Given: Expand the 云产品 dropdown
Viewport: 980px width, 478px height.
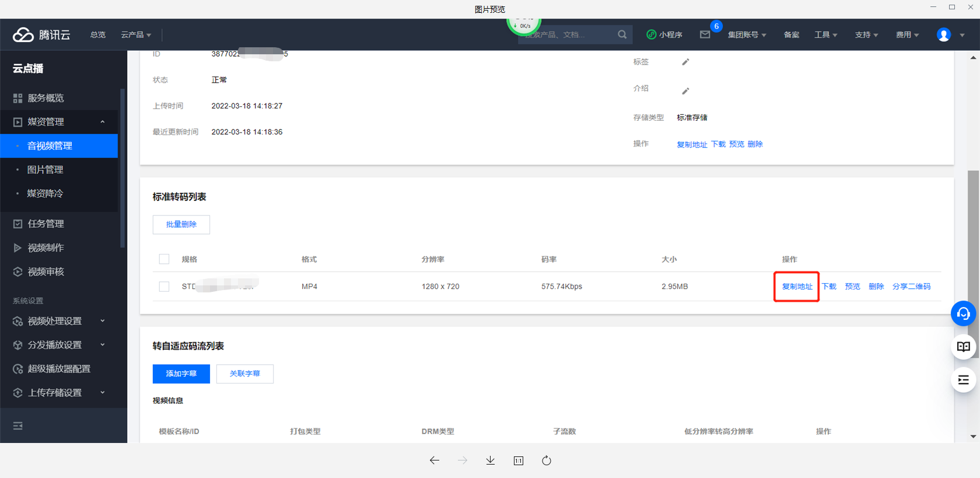Looking at the screenshot, I should point(136,35).
